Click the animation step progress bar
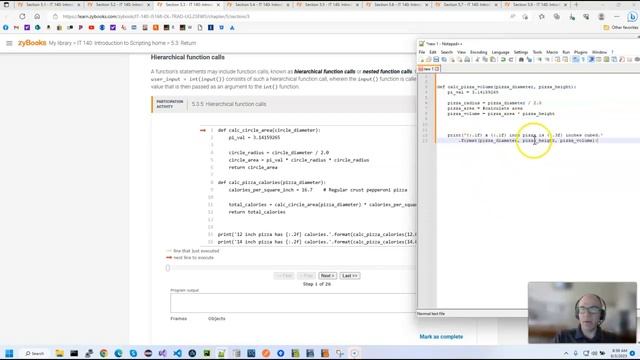This screenshot has height=360, width=640. pyautogui.click(x=291, y=268)
